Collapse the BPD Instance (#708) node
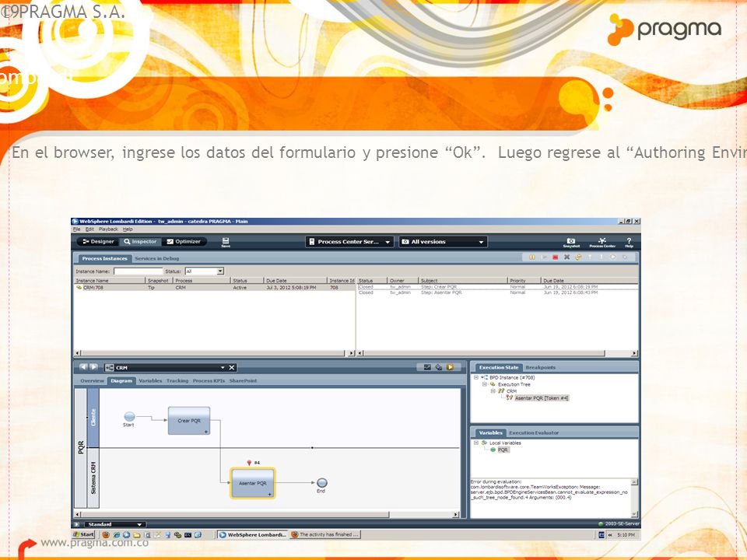747x560 pixels. 476,378
